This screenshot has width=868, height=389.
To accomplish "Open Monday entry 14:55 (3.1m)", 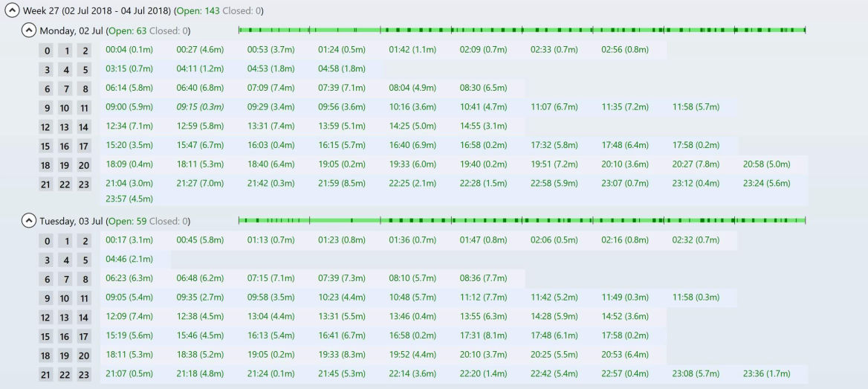I will pyautogui.click(x=483, y=126).
